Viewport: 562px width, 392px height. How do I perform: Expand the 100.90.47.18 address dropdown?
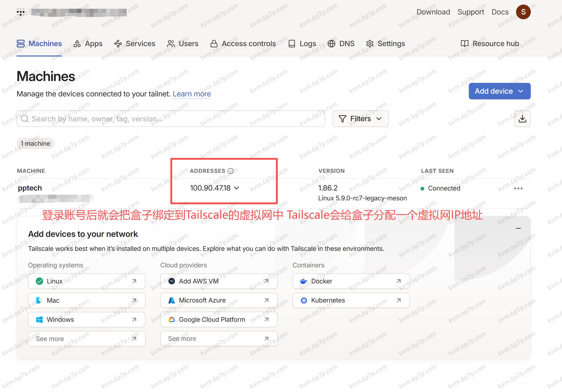click(x=214, y=188)
